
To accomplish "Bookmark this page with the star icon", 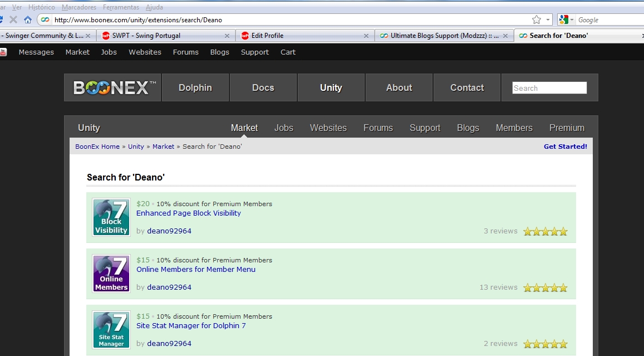I will point(536,19).
